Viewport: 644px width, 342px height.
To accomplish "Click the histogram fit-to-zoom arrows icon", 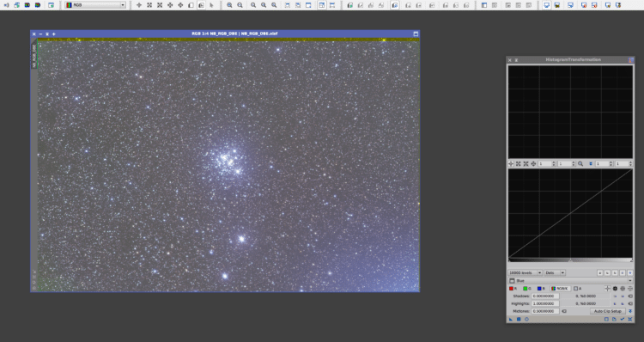I will coord(591,163).
